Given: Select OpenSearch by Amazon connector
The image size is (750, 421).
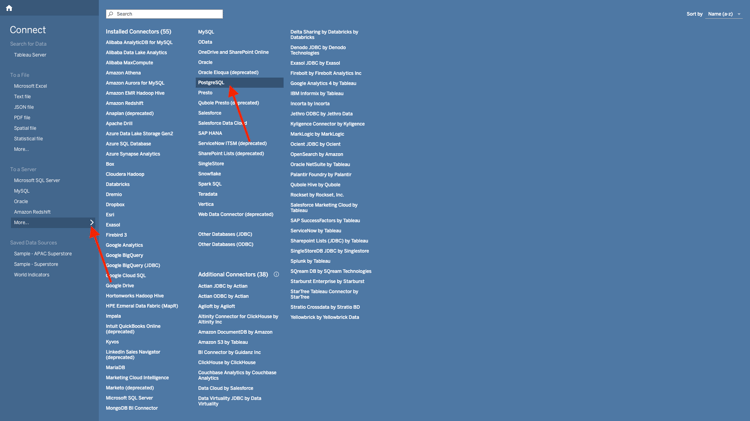Looking at the screenshot, I should (317, 154).
